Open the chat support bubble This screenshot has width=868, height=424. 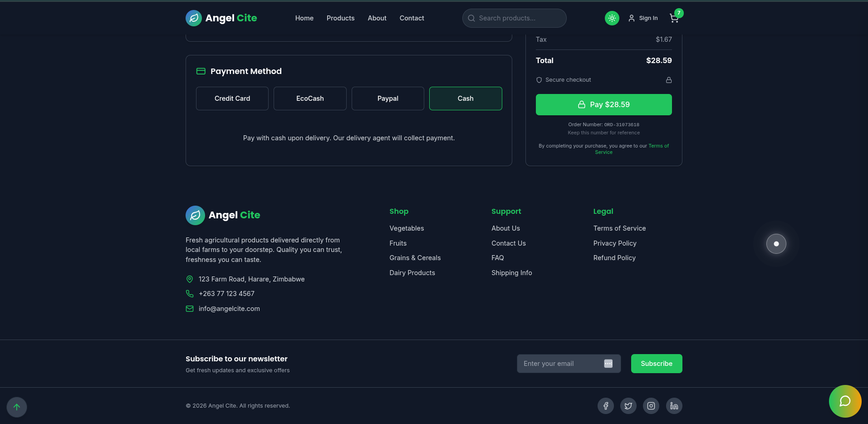[x=844, y=401]
